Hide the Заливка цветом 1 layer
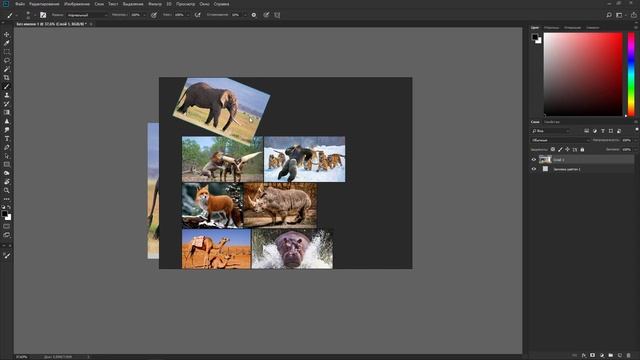The height and width of the screenshot is (360, 640). 534,169
